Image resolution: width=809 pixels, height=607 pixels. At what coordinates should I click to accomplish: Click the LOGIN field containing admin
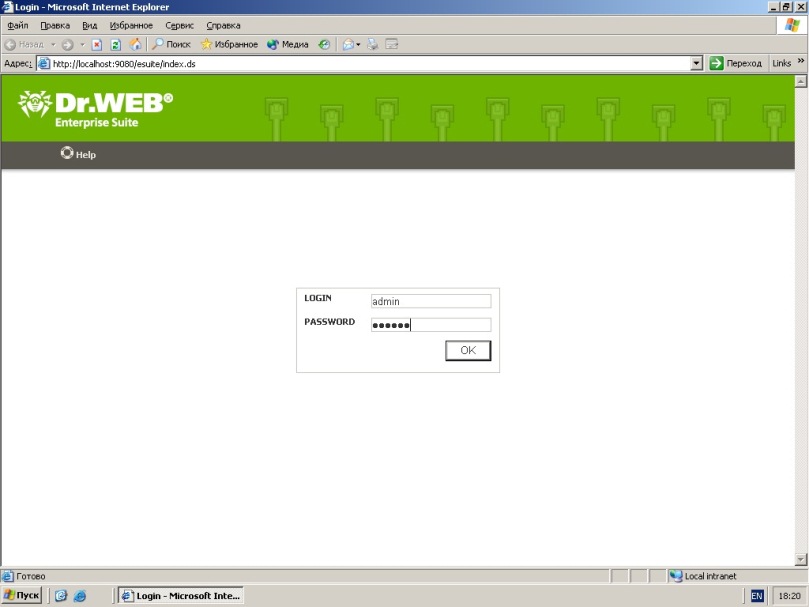(x=431, y=301)
